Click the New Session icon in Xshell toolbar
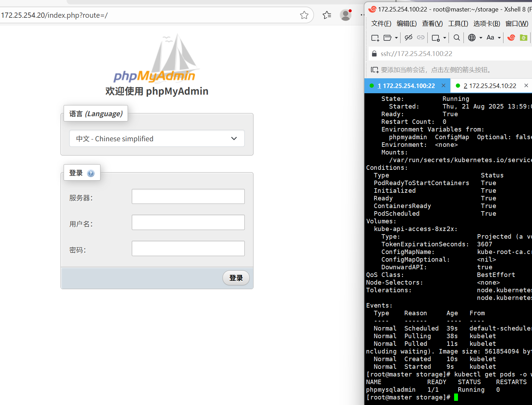 pyautogui.click(x=375, y=38)
